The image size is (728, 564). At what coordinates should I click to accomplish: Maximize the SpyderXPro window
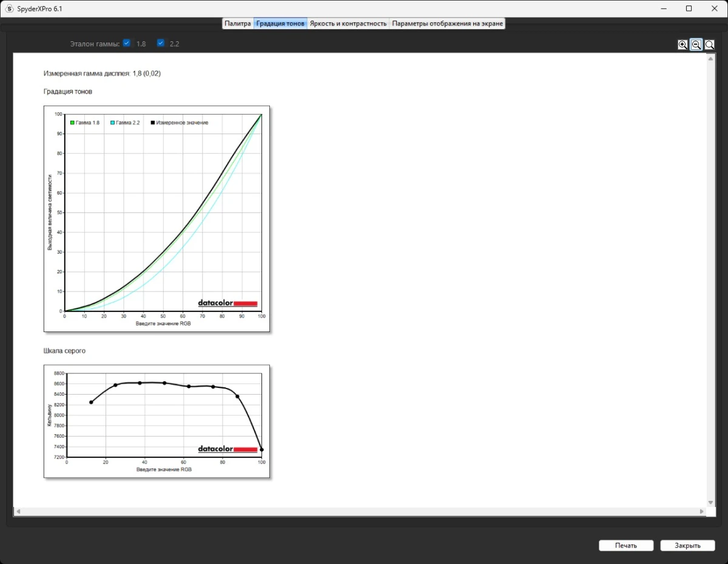click(689, 8)
